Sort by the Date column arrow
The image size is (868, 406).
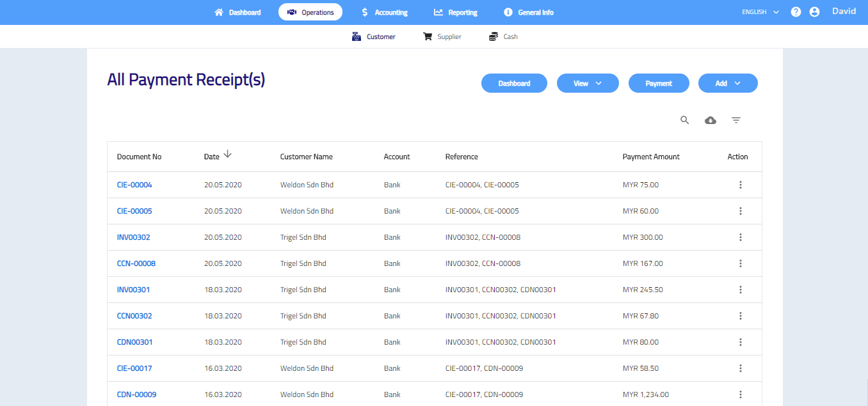point(227,155)
